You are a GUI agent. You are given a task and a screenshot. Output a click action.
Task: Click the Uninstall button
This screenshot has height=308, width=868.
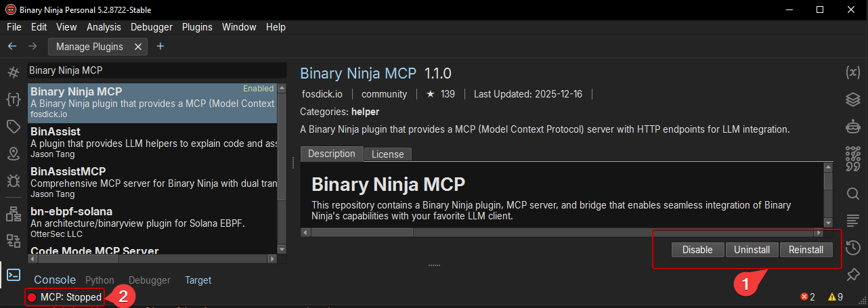point(752,250)
